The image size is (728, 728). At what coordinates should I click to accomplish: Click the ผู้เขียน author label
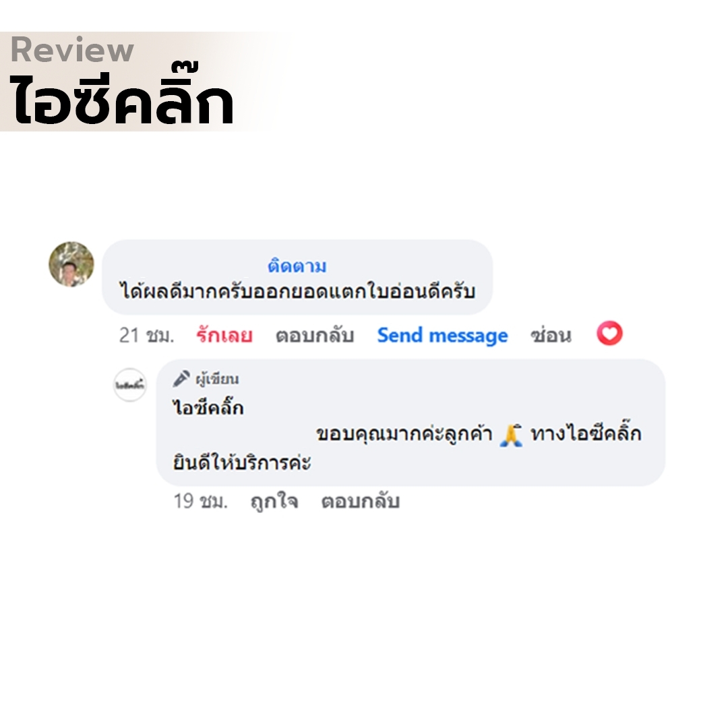(x=217, y=379)
